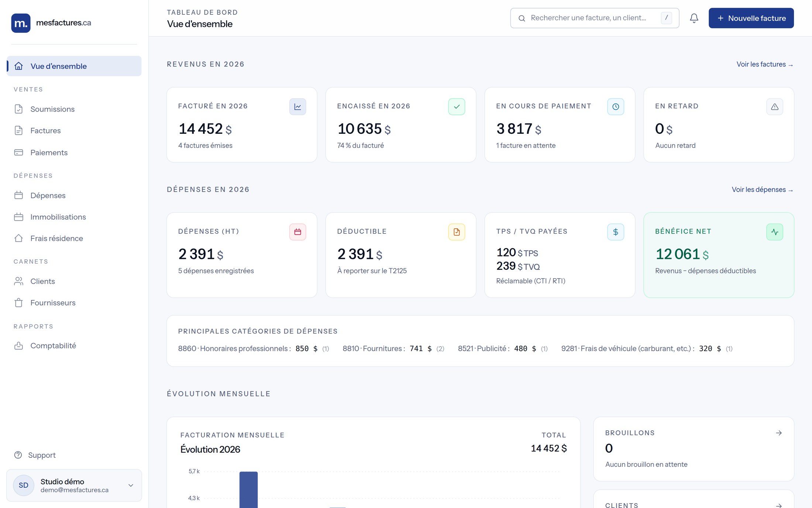Click the search magnifier icon
This screenshot has width=812, height=508.
(x=522, y=18)
